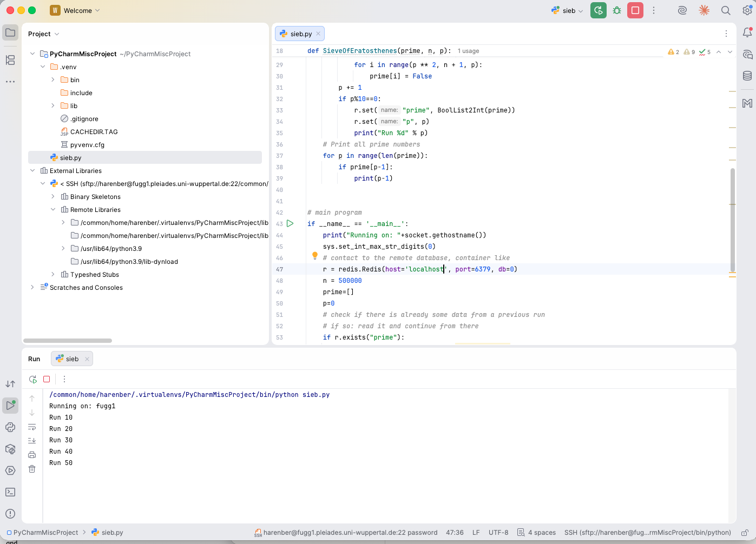Start debugging with the bug icon
756x544 pixels.
(616, 10)
